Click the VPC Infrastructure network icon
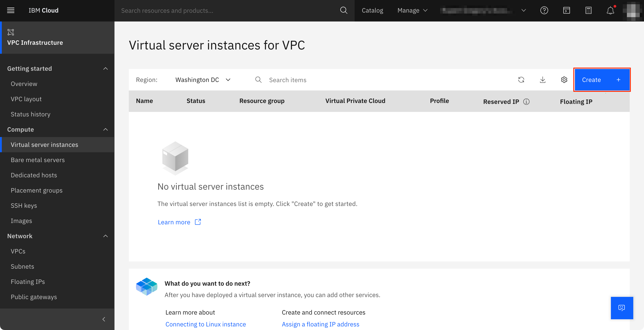The width and height of the screenshot is (644, 330). click(x=11, y=32)
